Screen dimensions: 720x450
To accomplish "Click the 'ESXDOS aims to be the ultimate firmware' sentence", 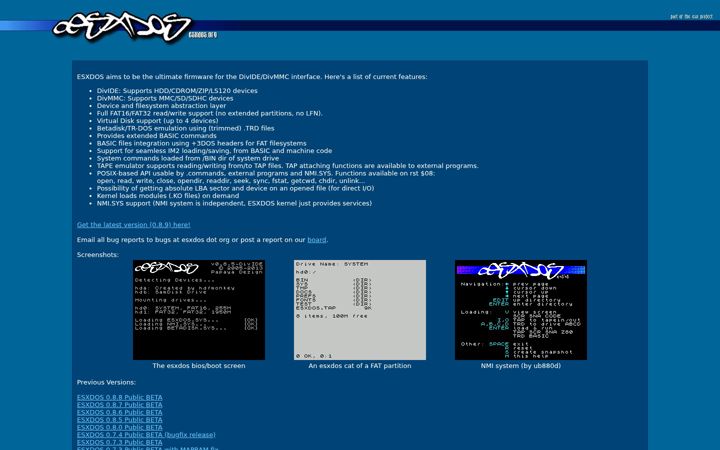I will pos(252,77).
